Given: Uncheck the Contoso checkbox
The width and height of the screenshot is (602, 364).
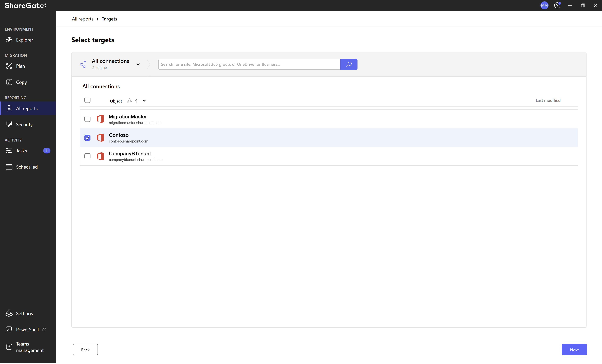Looking at the screenshot, I should tap(87, 137).
